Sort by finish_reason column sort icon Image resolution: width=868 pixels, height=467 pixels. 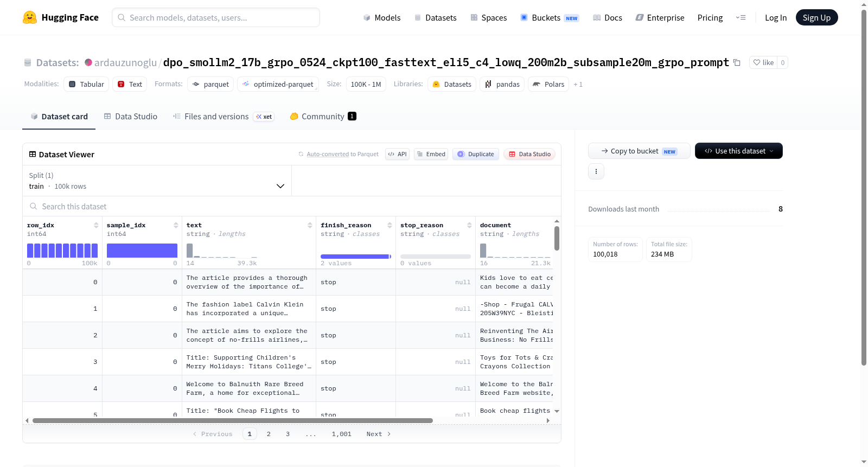390,225
